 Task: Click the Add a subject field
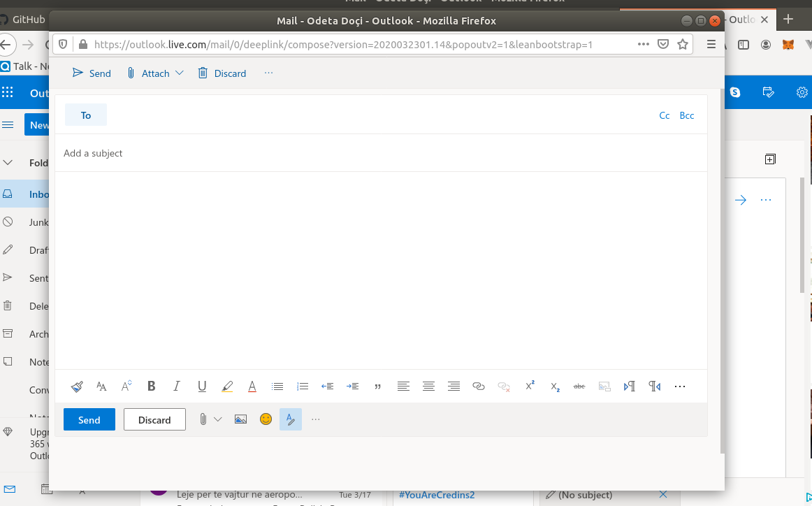tap(381, 153)
